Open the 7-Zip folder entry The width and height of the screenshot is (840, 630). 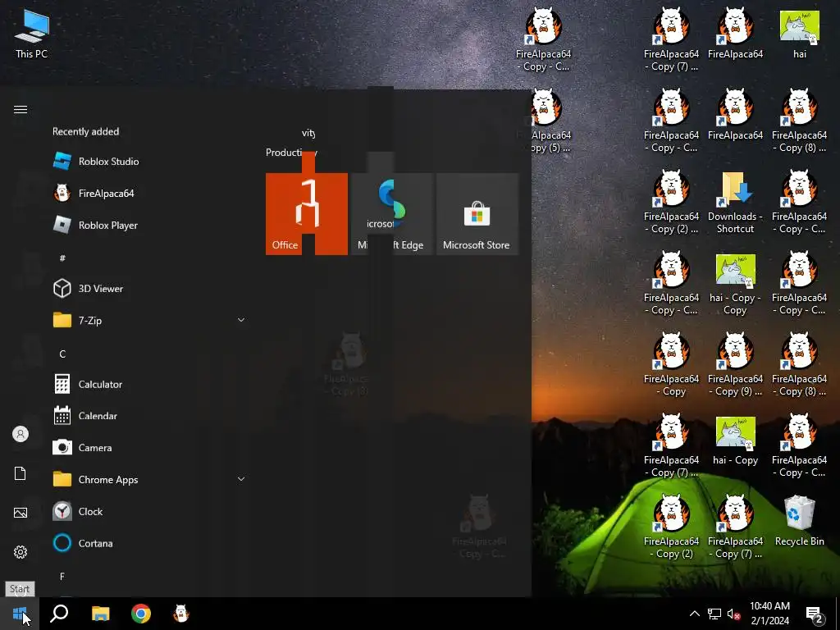[149, 321]
